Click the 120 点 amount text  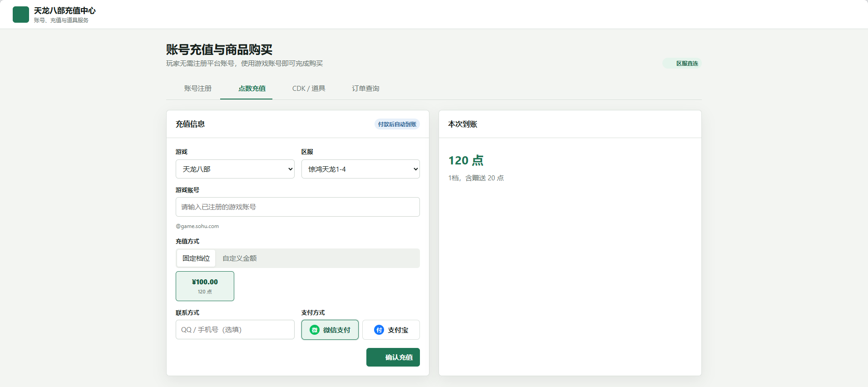tap(466, 160)
